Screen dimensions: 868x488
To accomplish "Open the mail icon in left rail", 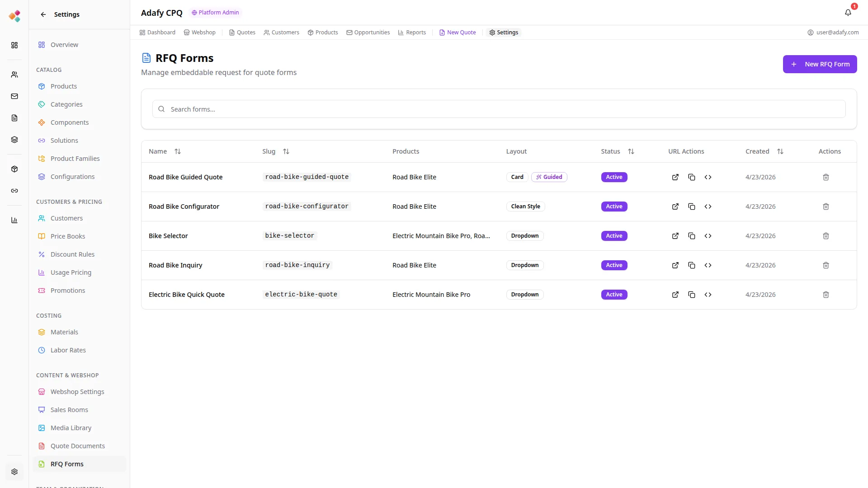I will point(14,96).
